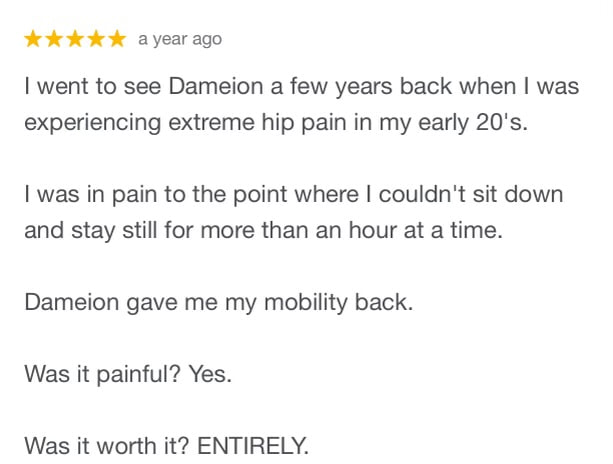
Task: Select the third (middle) gold star
Action: coord(75,39)
